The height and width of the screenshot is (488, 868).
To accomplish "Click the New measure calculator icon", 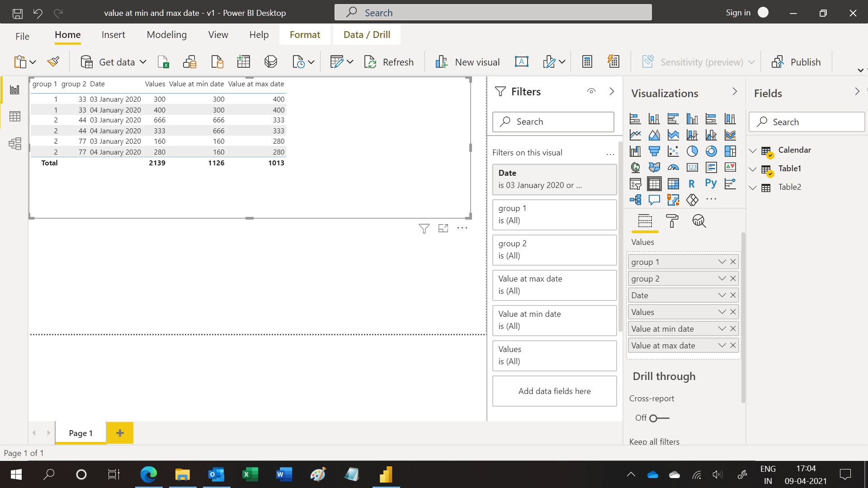I will click(587, 61).
